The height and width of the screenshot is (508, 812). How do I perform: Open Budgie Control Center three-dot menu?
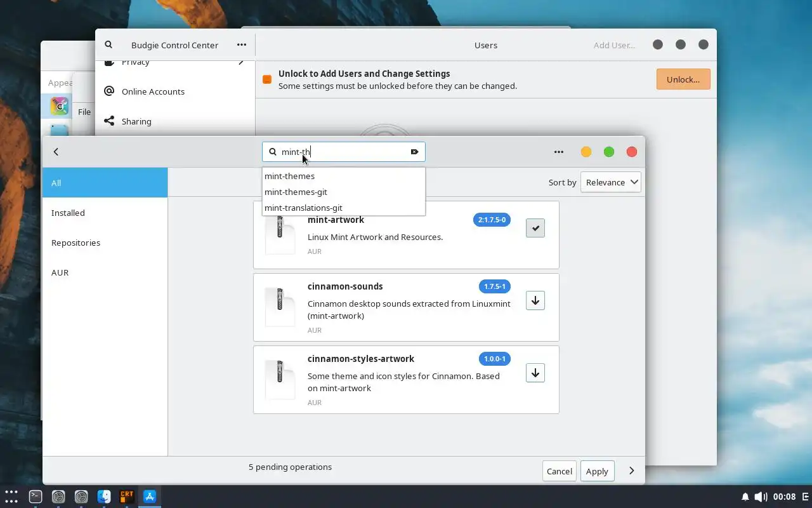click(x=242, y=45)
